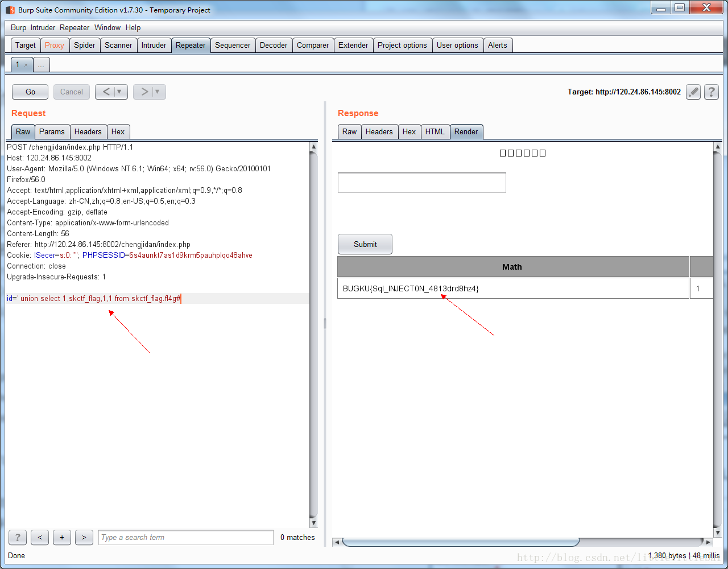
Task: Switch to the Sequencer tab
Action: click(x=233, y=46)
